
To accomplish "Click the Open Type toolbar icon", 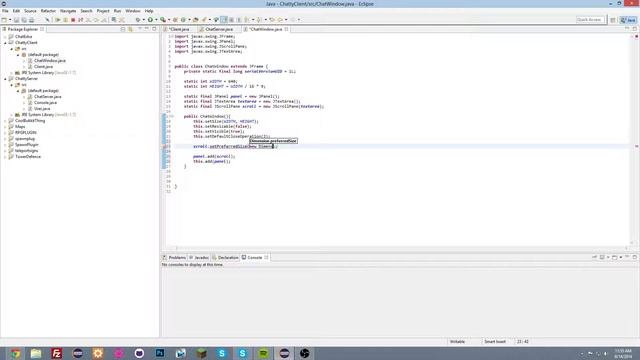I will pos(196,20).
